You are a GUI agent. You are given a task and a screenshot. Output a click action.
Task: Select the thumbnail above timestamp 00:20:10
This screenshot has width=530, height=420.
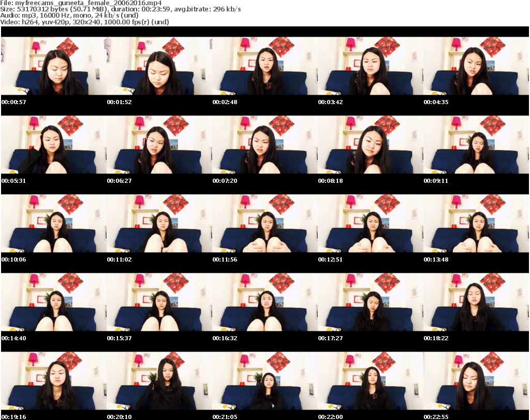coord(159,381)
